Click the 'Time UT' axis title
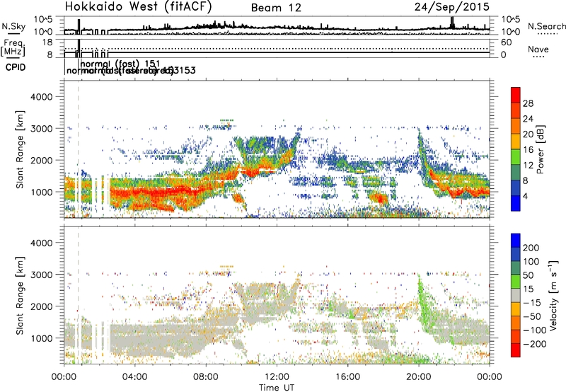The height and width of the screenshot is (392, 566). (277, 388)
